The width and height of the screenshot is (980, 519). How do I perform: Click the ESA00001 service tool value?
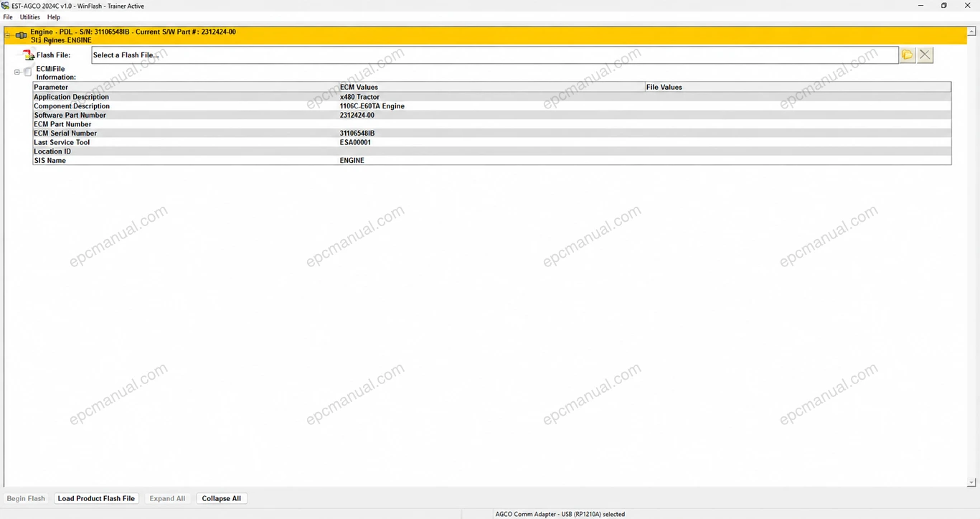tap(355, 142)
